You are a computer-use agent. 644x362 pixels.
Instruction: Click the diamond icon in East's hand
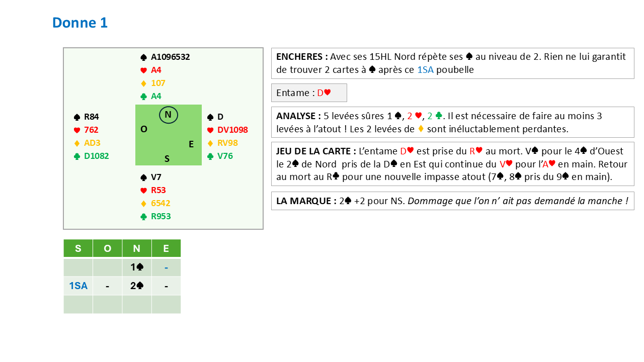210,143
